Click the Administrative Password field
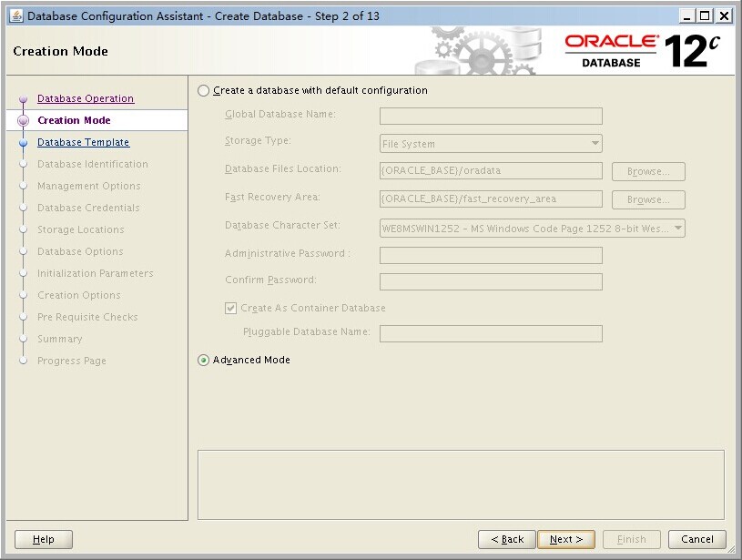 point(491,255)
